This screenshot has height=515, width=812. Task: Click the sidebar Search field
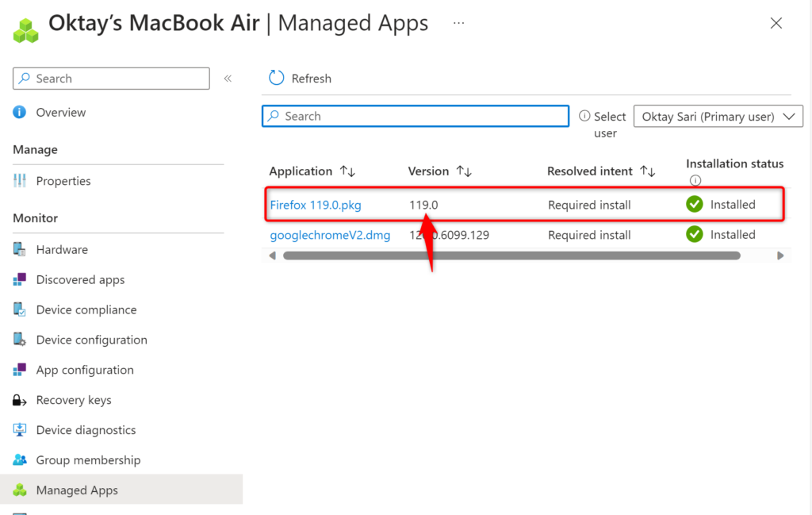coord(111,79)
